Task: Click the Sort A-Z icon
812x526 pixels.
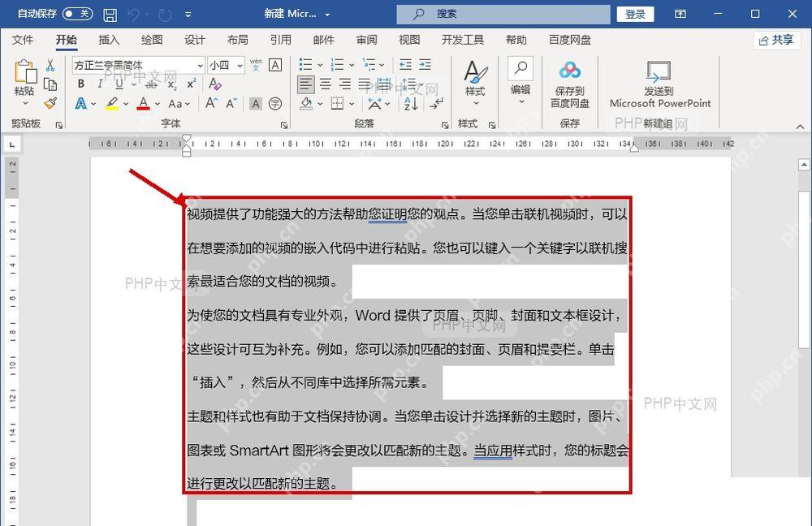Action: tap(411, 104)
